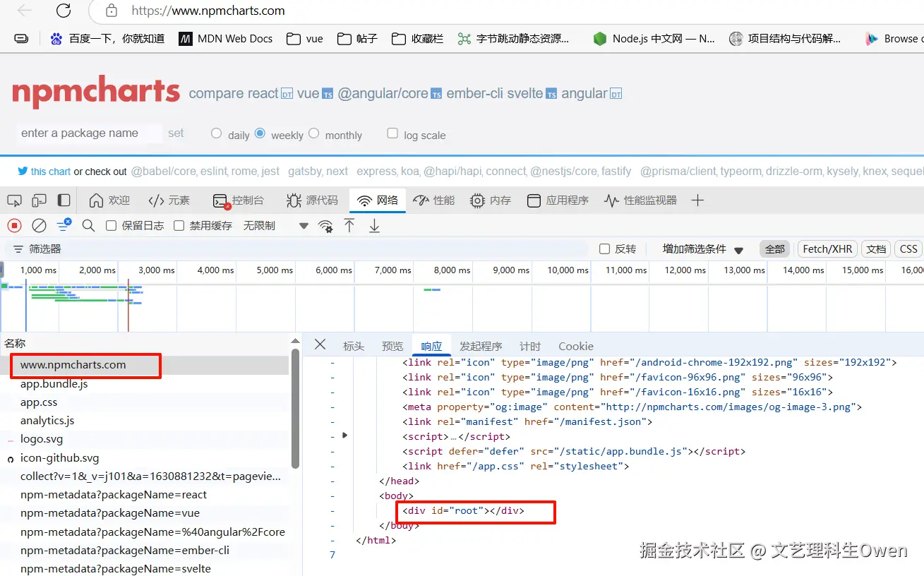This screenshot has height=576, width=924.
Task: Click the npmcharts logo
Action: point(96,92)
